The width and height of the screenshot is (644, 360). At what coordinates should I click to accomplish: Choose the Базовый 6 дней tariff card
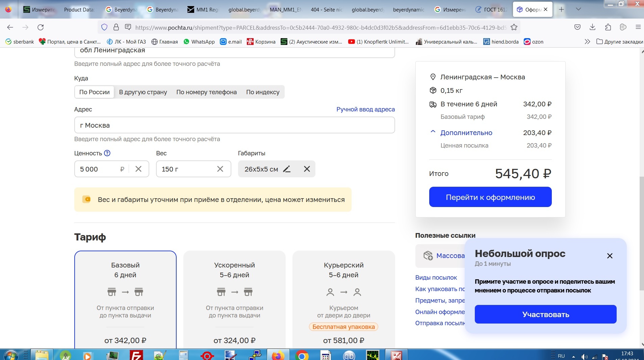pyautogui.click(x=125, y=300)
